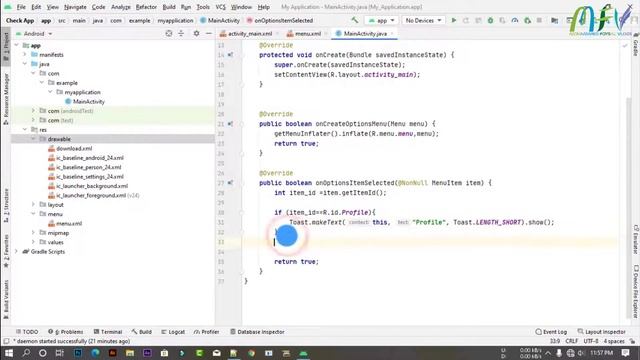Click the UTF-8 encoding status entry
Viewport: 640px width, 360px height.
click(x=590, y=341)
